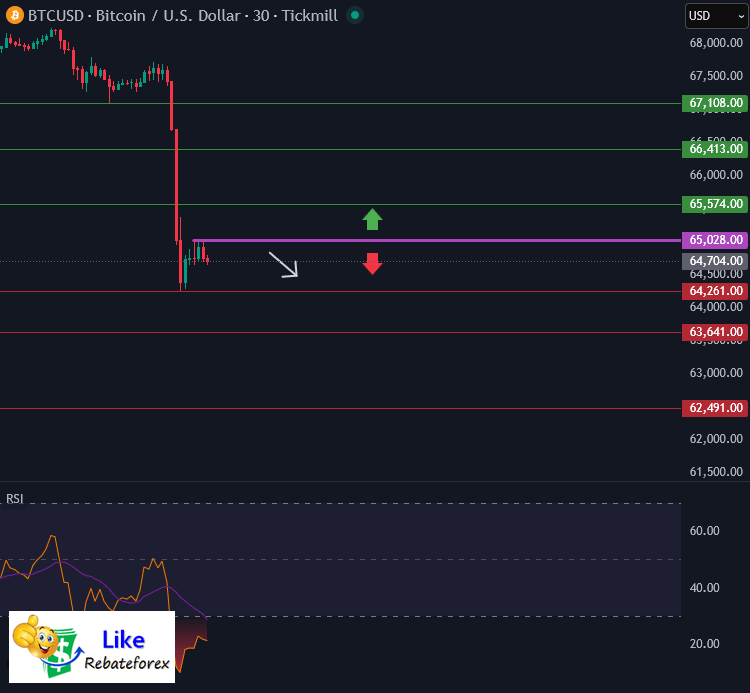Click the 63,000.00 value on the price axis
This screenshot has width=750, height=693.
coord(716,373)
